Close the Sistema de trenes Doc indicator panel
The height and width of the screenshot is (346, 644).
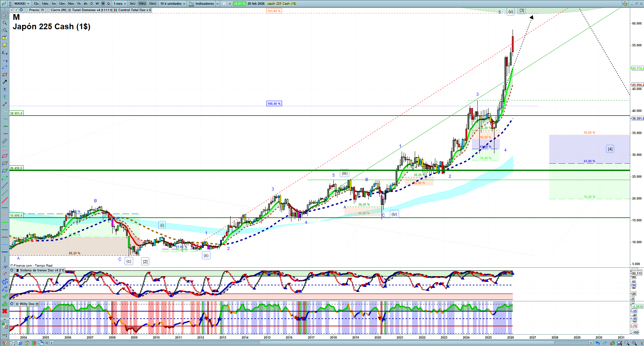[x=12, y=270]
